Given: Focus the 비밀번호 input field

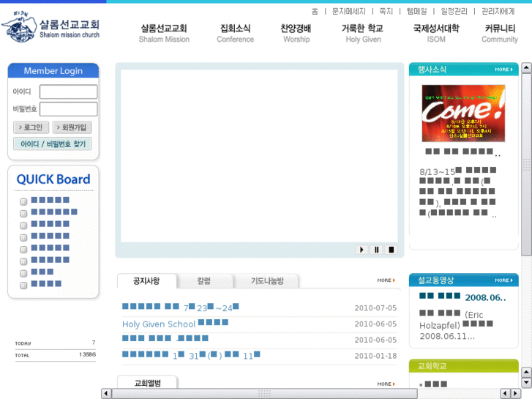Looking at the screenshot, I should click(x=69, y=109).
